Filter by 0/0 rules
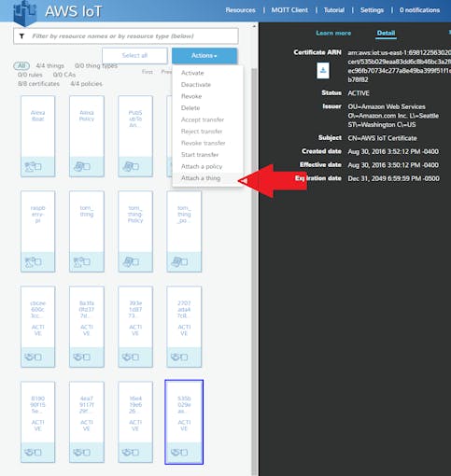This screenshot has width=451, height=476. [30, 75]
